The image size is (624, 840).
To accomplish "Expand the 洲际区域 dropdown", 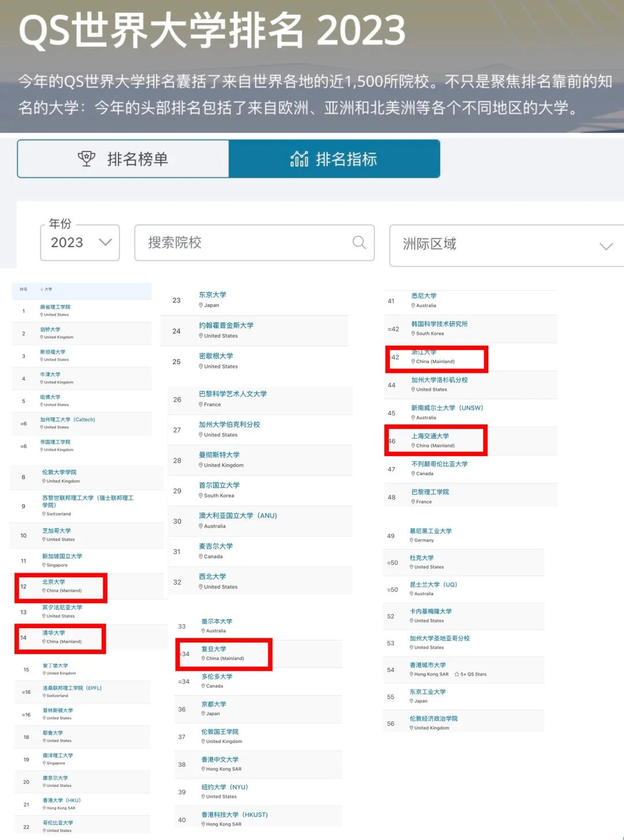I will [507, 245].
